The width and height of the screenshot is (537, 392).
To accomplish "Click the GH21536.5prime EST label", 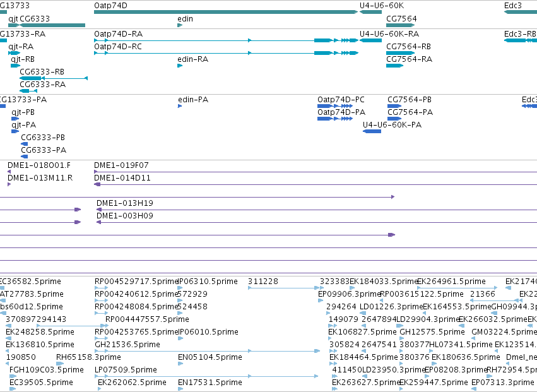I will tap(127, 345).
